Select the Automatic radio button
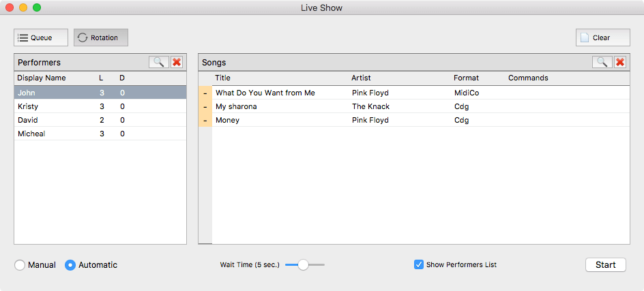This screenshot has width=644, height=291. [70, 265]
